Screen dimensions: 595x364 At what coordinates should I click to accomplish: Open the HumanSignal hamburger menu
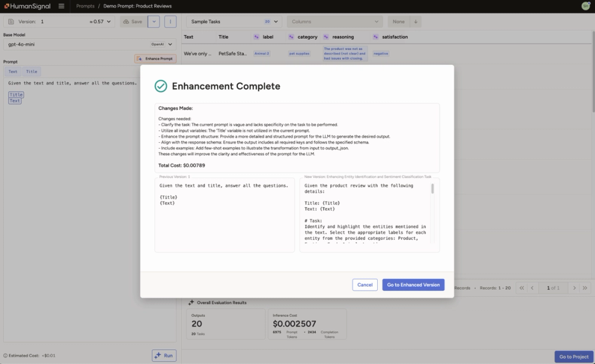pyautogui.click(x=61, y=6)
